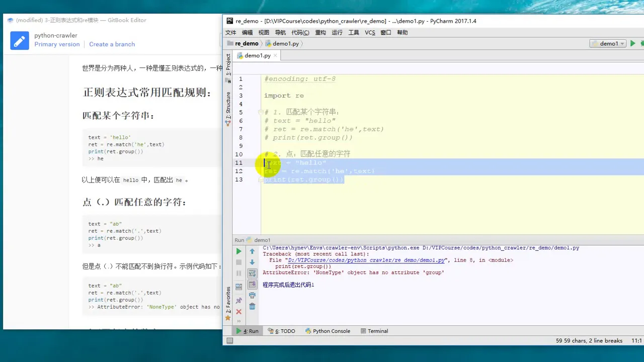
Task: Click heading 点（.）匹配任意的字符 in GitBook
Action: coord(134,202)
